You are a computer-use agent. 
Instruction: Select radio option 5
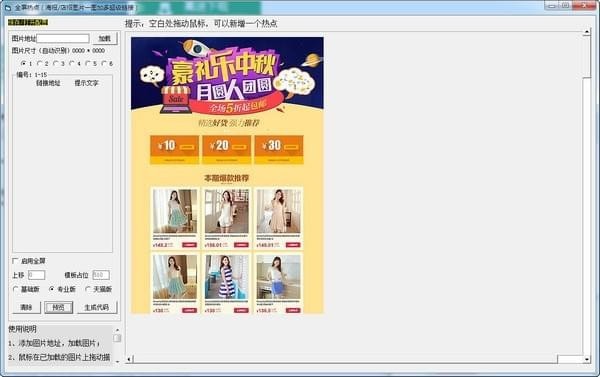[88, 63]
